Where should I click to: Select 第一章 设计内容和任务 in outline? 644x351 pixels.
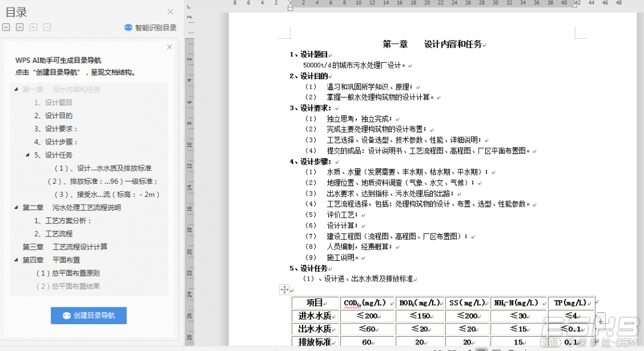point(61,89)
